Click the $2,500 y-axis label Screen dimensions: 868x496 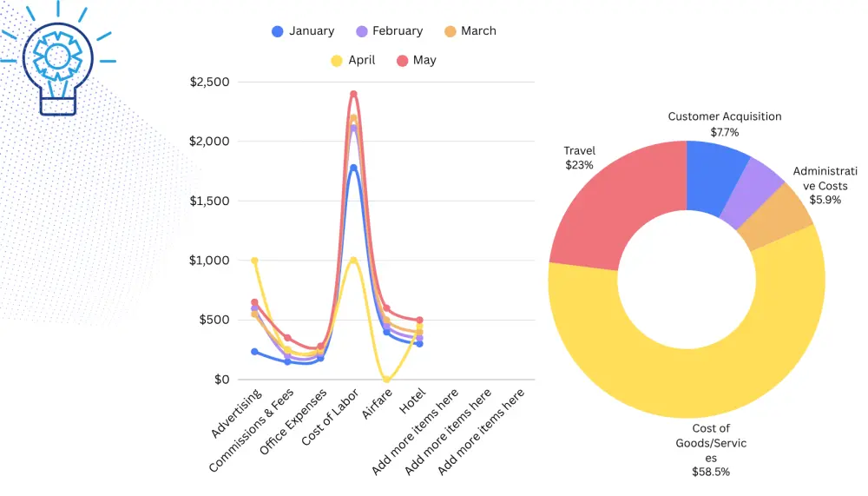209,82
